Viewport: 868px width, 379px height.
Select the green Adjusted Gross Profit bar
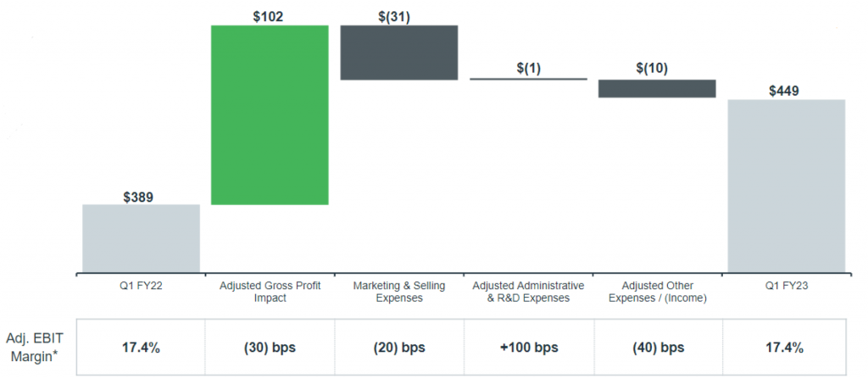pyautogui.click(x=270, y=114)
